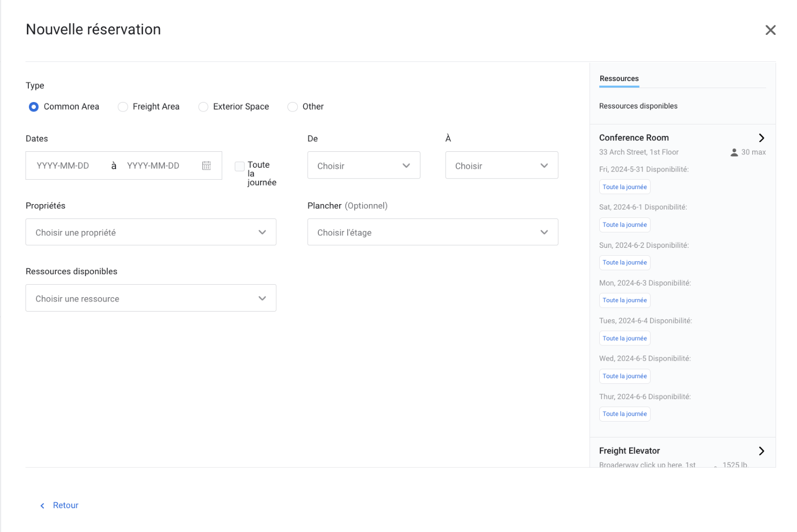Expand the Choisir une propriété dropdown
Viewport: 797px width, 532px height.
click(x=150, y=232)
